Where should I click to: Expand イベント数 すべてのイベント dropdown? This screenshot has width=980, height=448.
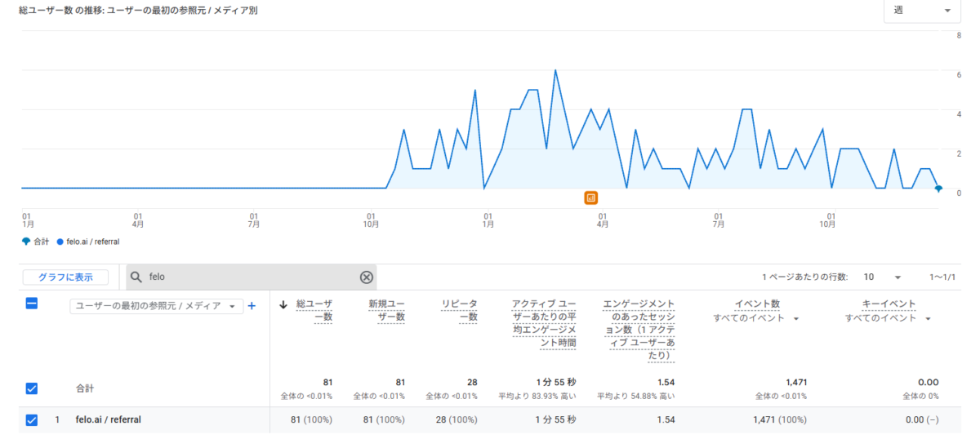755,318
